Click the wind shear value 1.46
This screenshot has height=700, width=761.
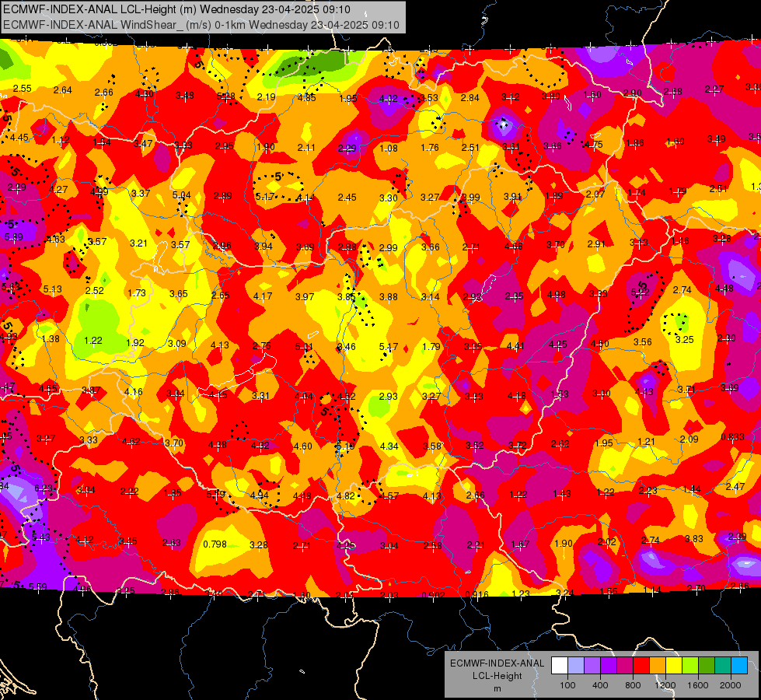coord(680,240)
